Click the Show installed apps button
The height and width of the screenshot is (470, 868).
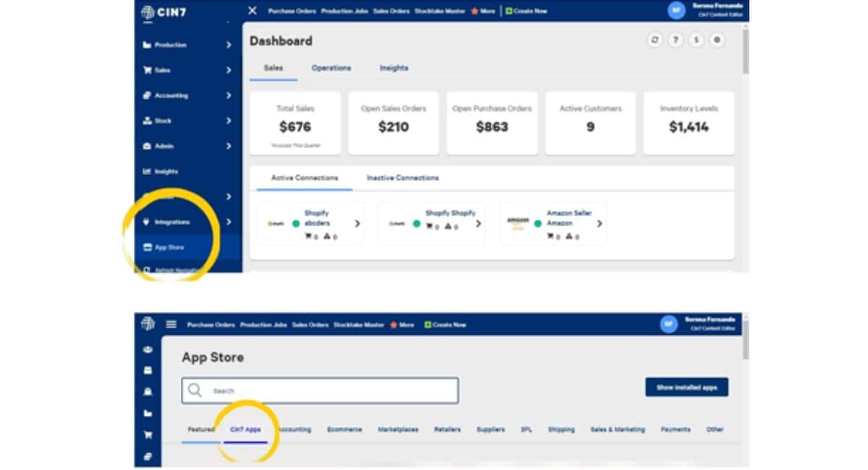[686, 388]
